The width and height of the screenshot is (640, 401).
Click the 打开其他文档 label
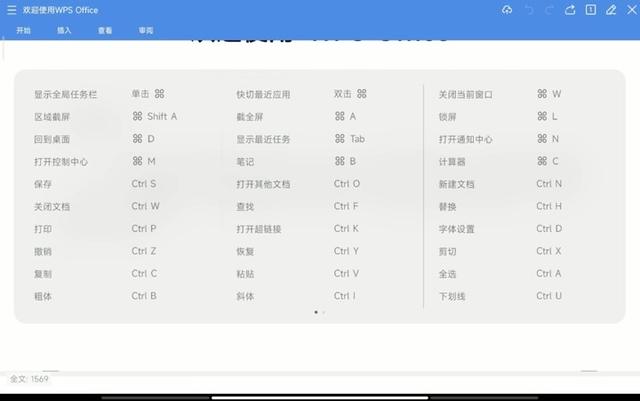click(x=263, y=185)
